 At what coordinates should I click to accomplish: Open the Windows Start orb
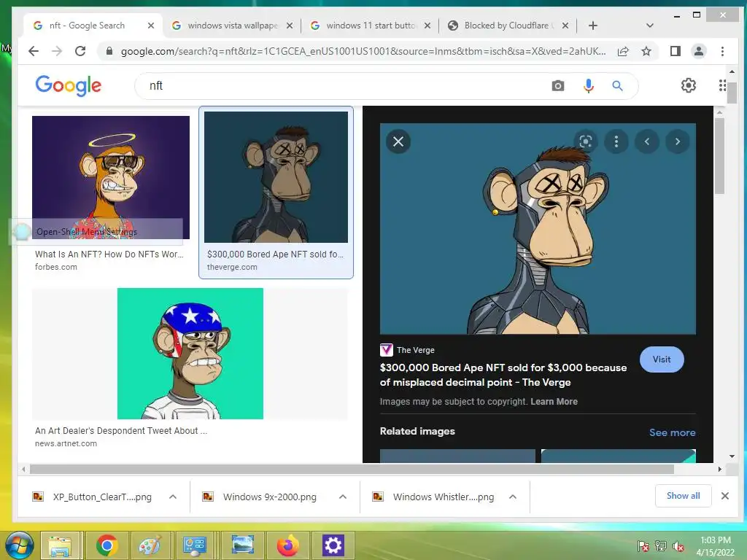click(x=19, y=545)
